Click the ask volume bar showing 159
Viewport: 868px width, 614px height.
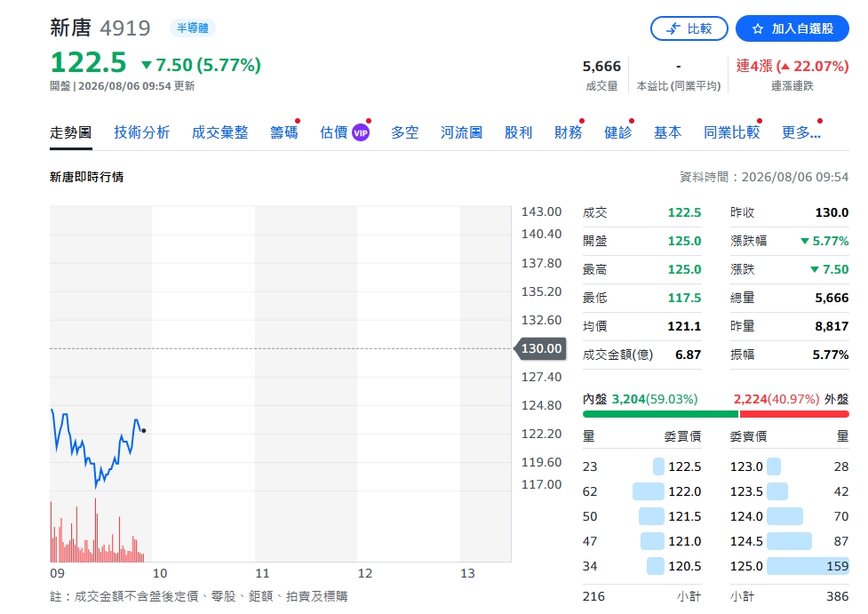808,566
